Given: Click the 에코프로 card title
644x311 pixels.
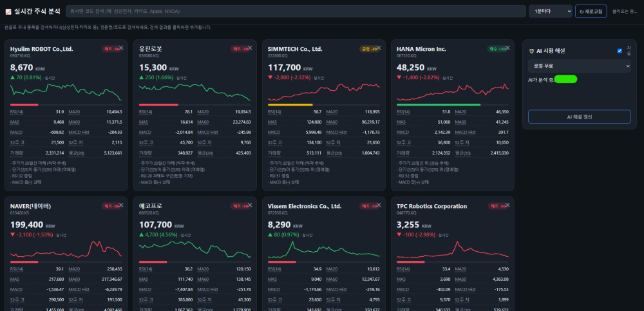Looking at the screenshot, I should (x=150, y=206).
